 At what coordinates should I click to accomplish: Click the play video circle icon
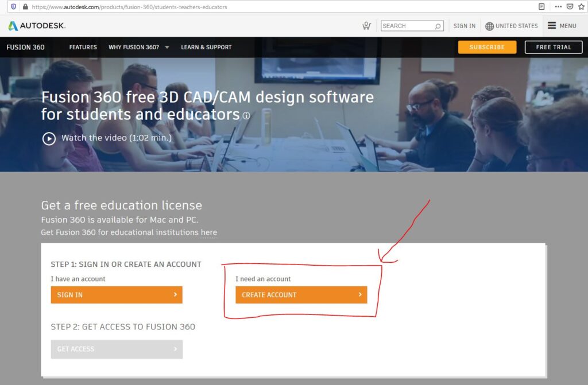[x=49, y=139]
